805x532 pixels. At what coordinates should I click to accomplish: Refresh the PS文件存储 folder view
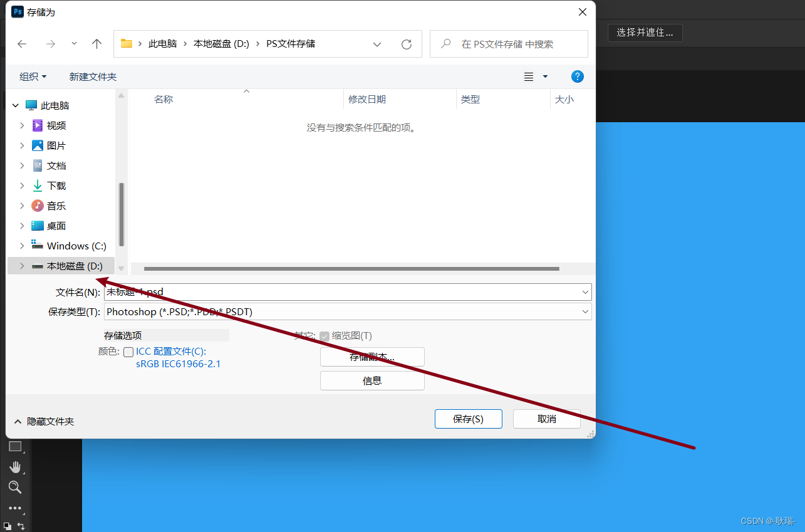(x=407, y=44)
